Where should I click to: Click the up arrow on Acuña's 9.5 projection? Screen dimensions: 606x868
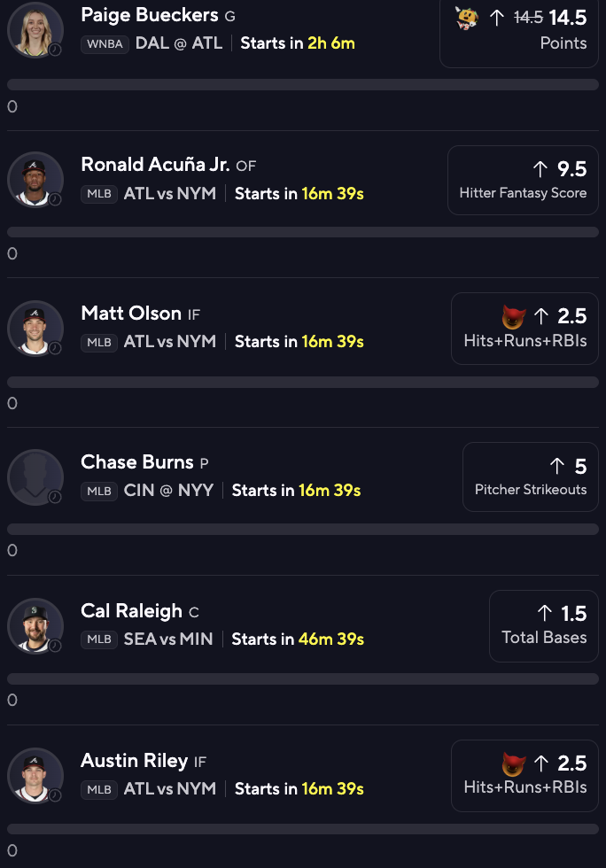click(540, 168)
